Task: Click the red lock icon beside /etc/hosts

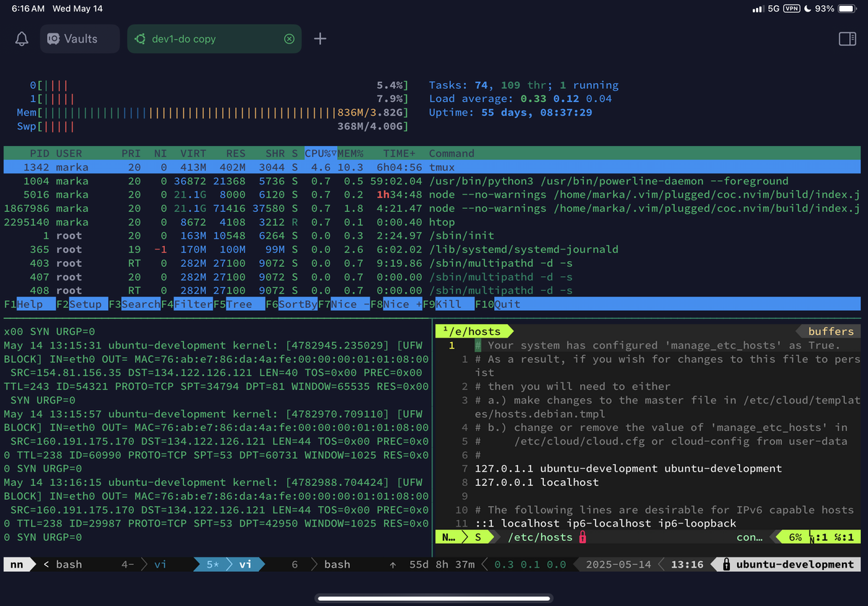Action: (x=583, y=537)
